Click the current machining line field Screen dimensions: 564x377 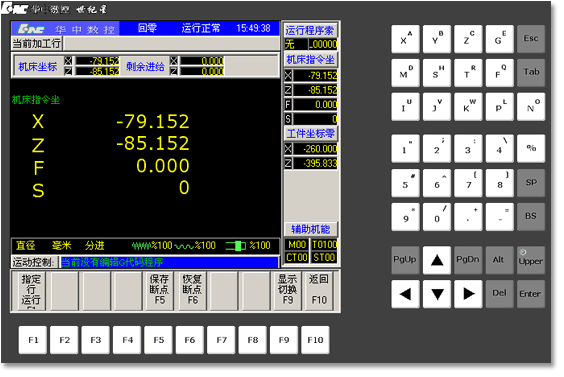[173, 44]
